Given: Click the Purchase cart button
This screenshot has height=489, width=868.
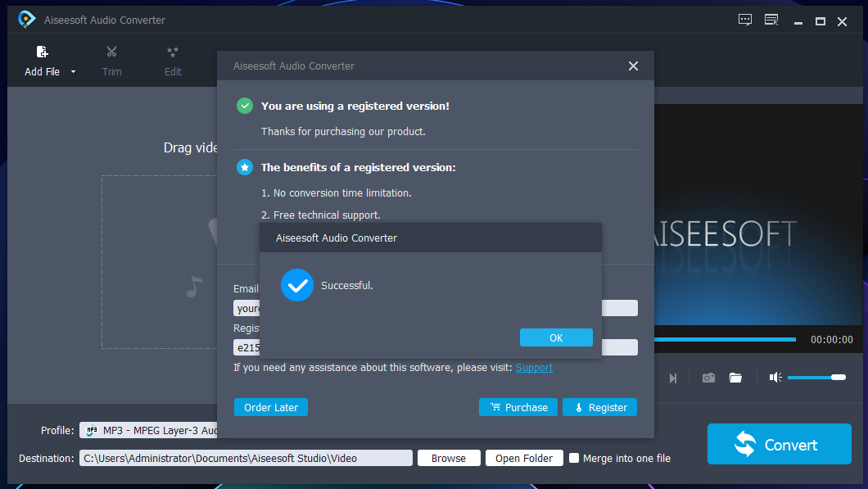Looking at the screenshot, I should tap(518, 407).
